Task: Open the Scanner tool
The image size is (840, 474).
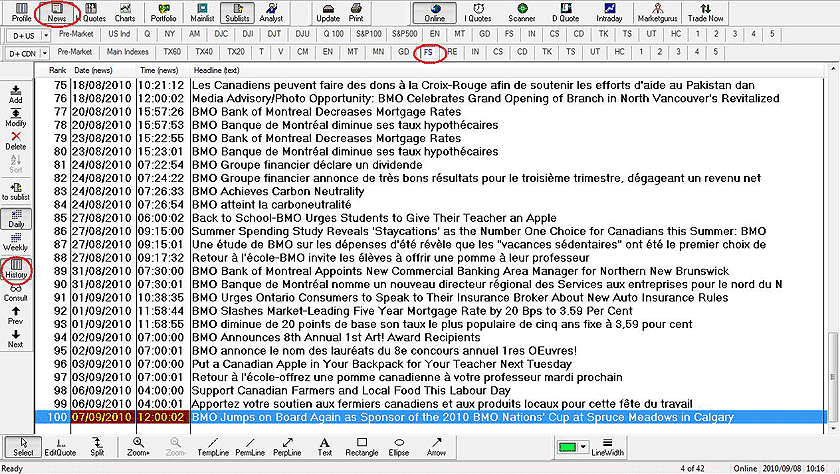Action: [522, 13]
